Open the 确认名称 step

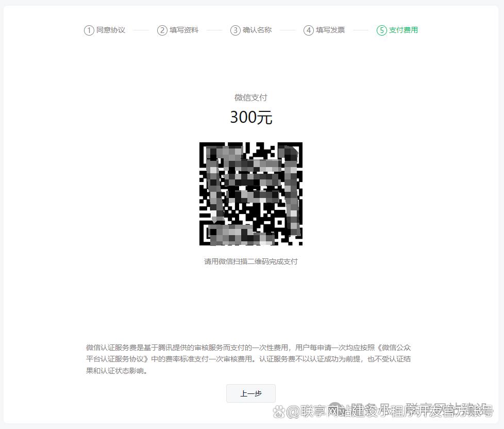[257, 30]
